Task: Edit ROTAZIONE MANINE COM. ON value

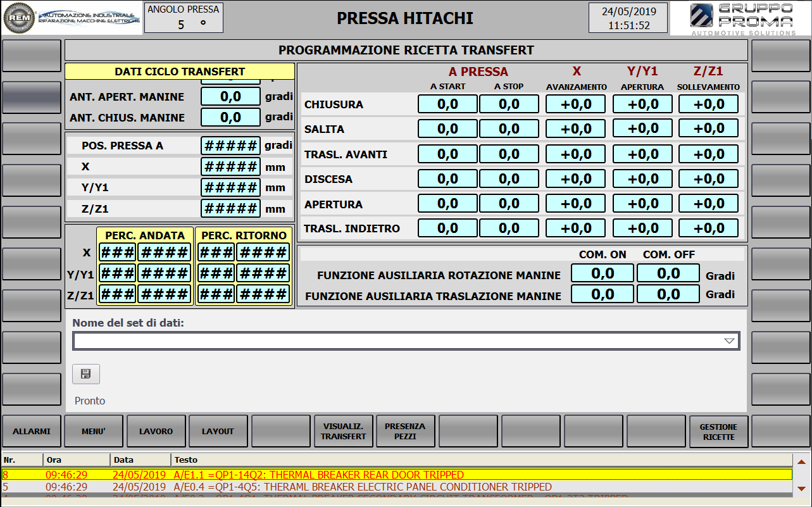Action: click(x=603, y=273)
